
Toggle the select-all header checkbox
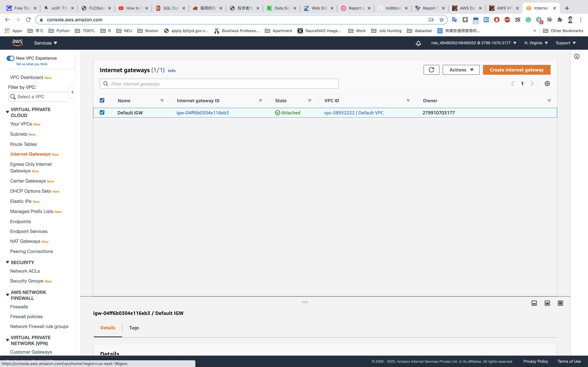pyautogui.click(x=102, y=100)
